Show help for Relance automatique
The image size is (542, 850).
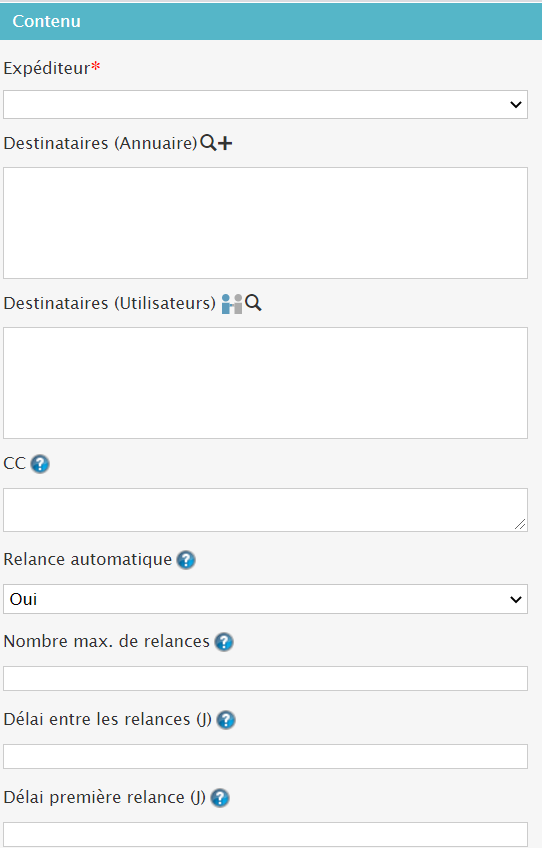186,560
